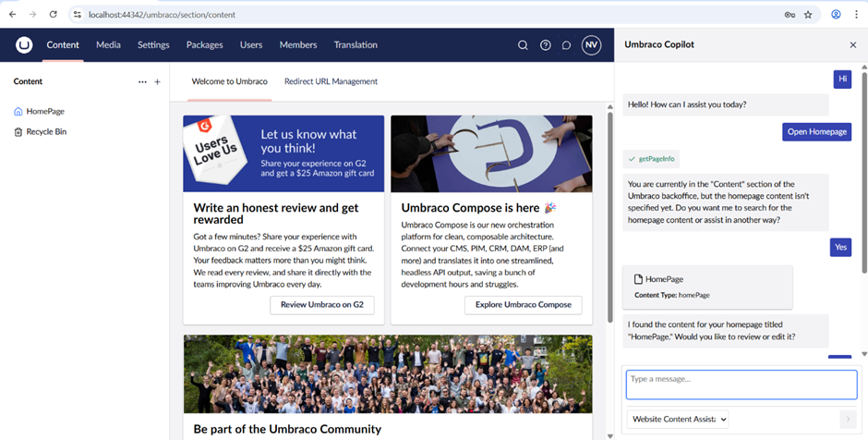Click the Review Umbraco on G2 button
The image size is (868, 440).
coord(322,305)
